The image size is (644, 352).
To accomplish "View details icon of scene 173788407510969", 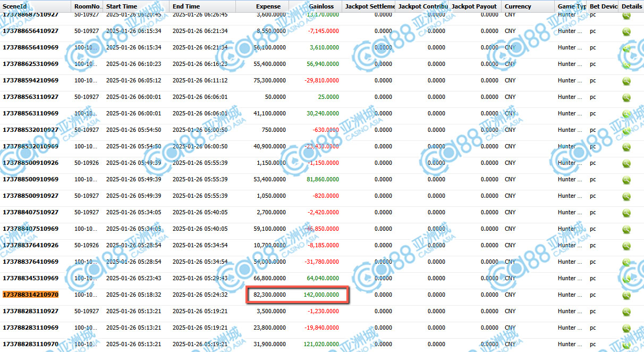I will click(x=626, y=229).
